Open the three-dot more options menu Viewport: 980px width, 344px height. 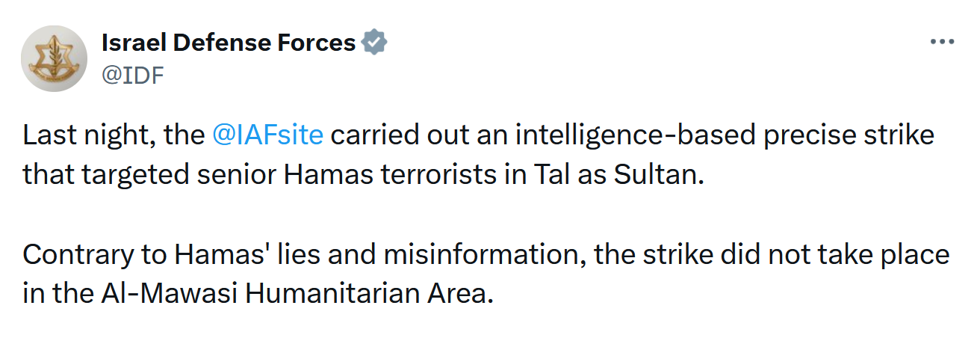point(942,43)
